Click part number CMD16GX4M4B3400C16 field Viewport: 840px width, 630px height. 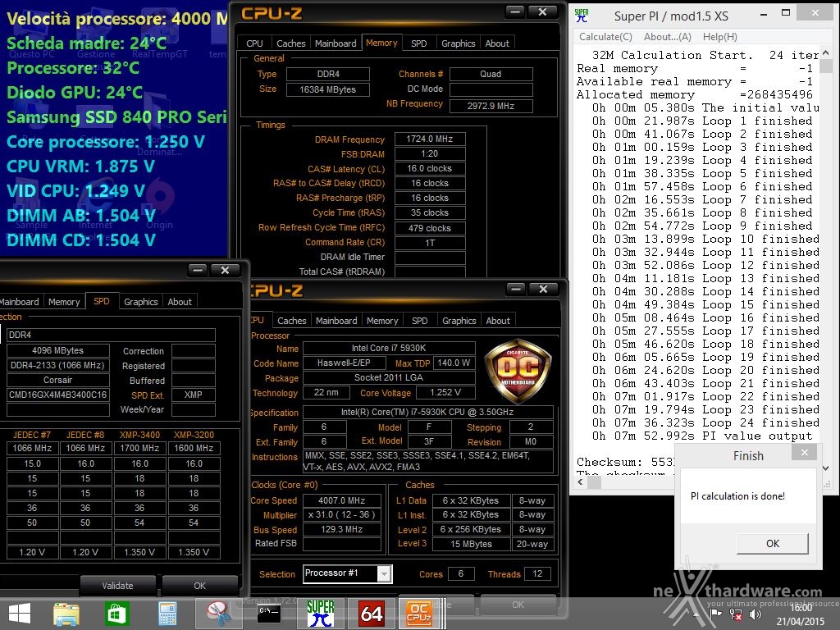[58, 395]
